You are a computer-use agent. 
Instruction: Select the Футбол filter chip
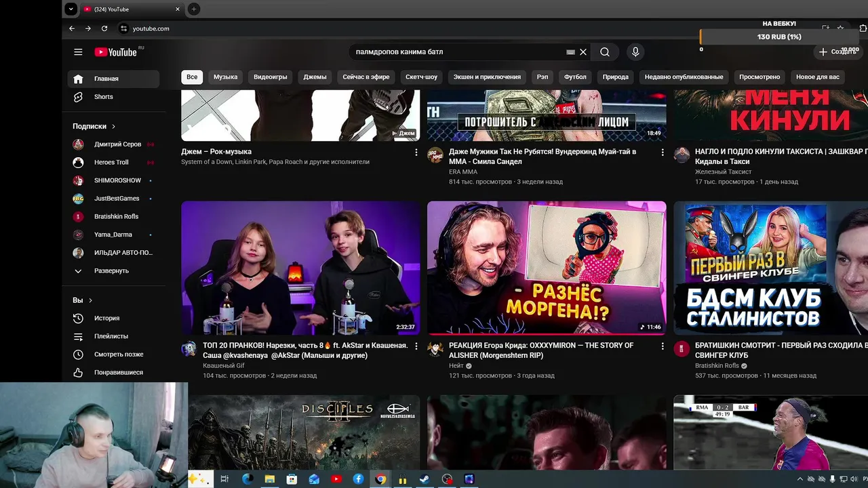coord(575,77)
